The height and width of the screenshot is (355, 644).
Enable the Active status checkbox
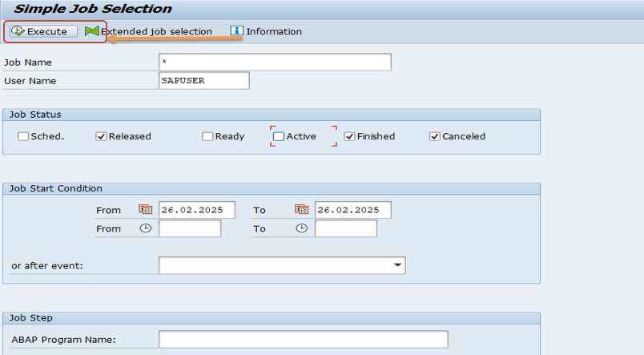[279, 136]
